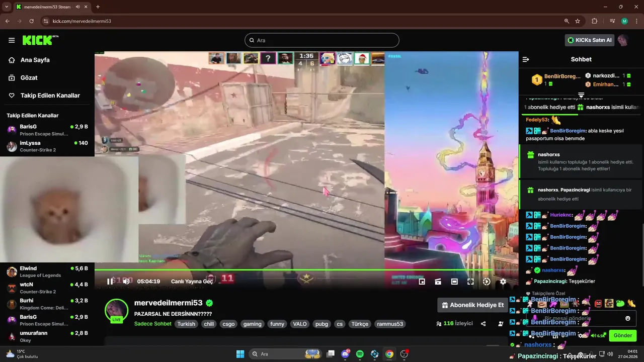Open a new Chrome tab

(x=98, y=7)
